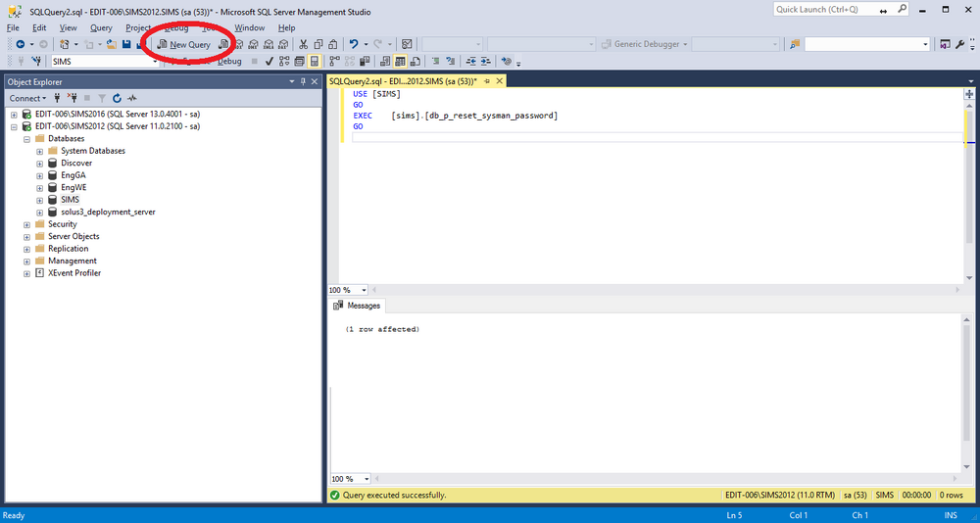
Task: Open the search combo box dropdown arrow
Action: [926, 44]
